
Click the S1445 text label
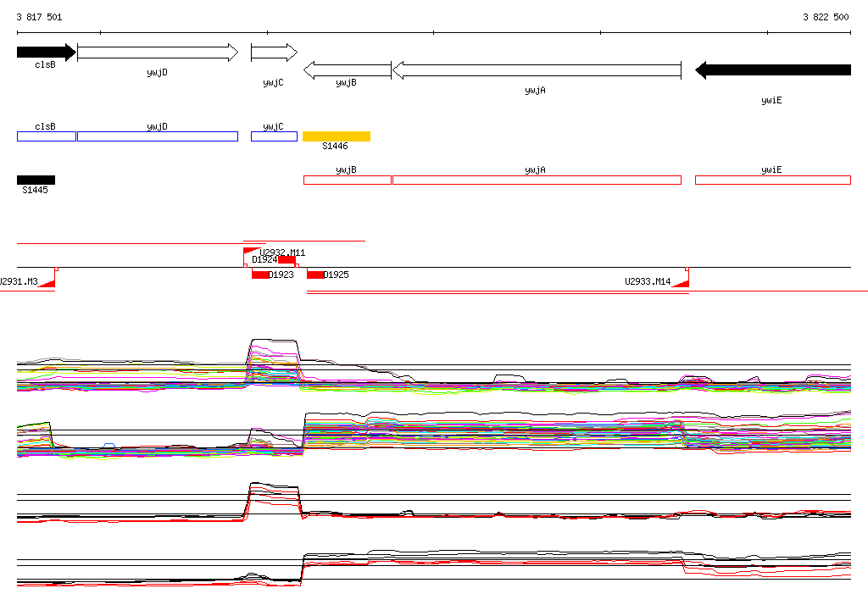click(x=35, y=190)
